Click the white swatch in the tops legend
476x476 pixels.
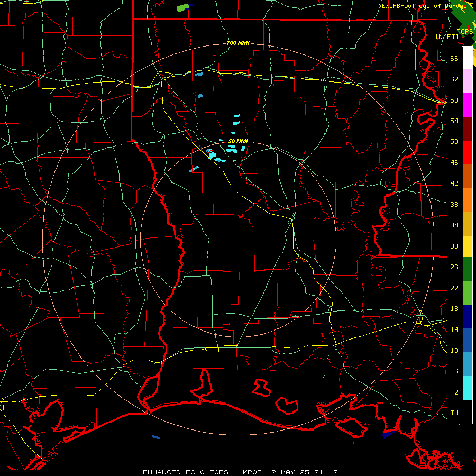click(x=467, y=58)
